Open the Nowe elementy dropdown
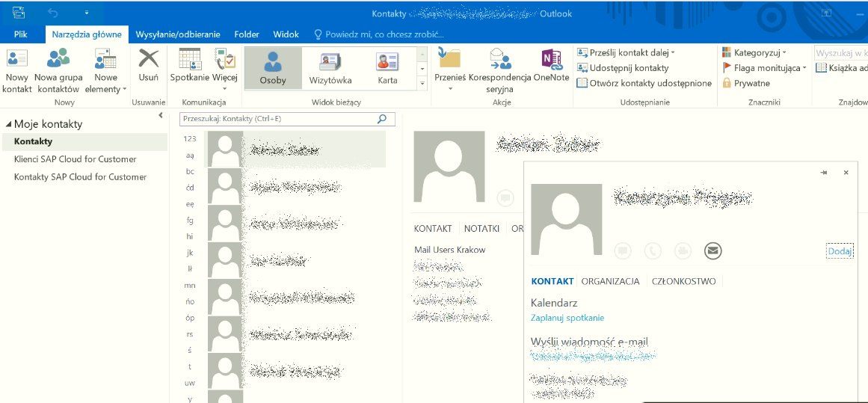Viewport: 868px width, 403px height. [105, 71]
